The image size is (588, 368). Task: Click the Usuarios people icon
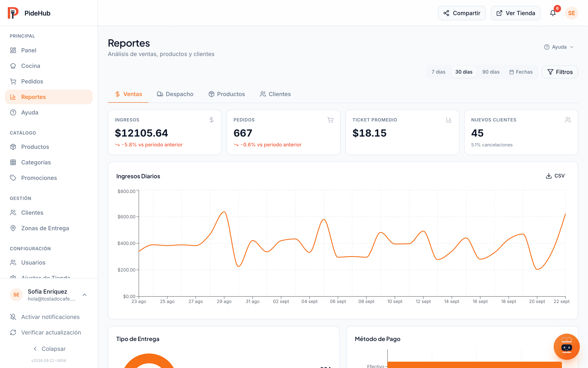pos(13,263)
